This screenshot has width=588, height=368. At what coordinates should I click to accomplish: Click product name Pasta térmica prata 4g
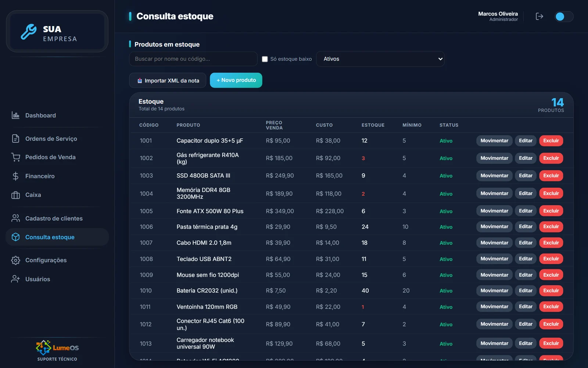click(x=207, y=227)
